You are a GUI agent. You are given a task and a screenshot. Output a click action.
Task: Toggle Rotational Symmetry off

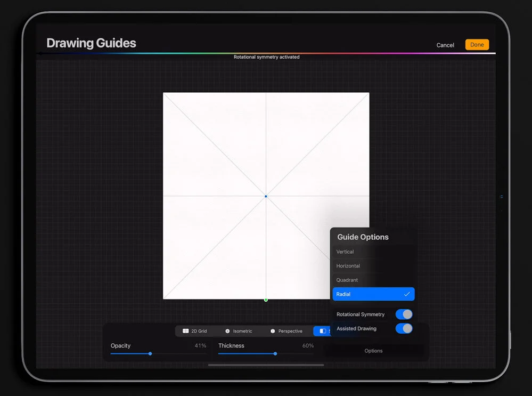[x=404, y=314]
